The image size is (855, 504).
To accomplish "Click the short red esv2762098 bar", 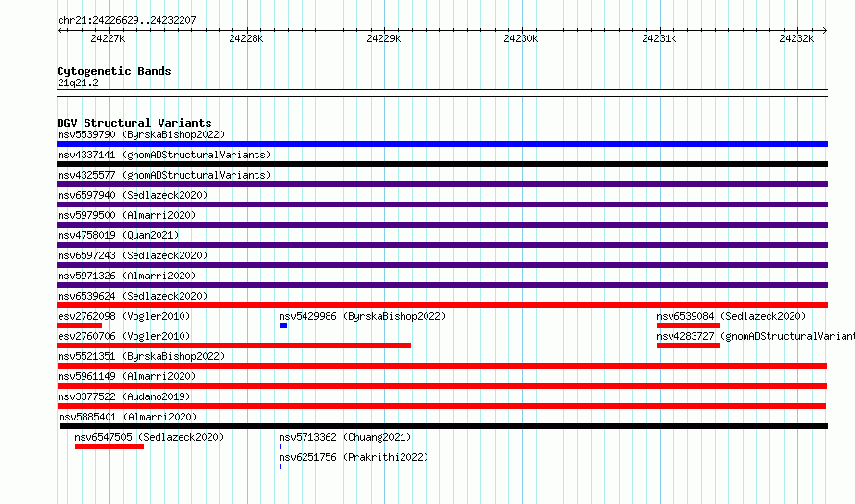I will click(79, 325).
